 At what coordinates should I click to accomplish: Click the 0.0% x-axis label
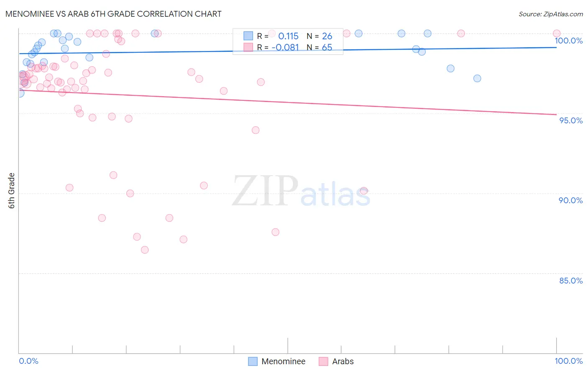click(x=29, y=361)
